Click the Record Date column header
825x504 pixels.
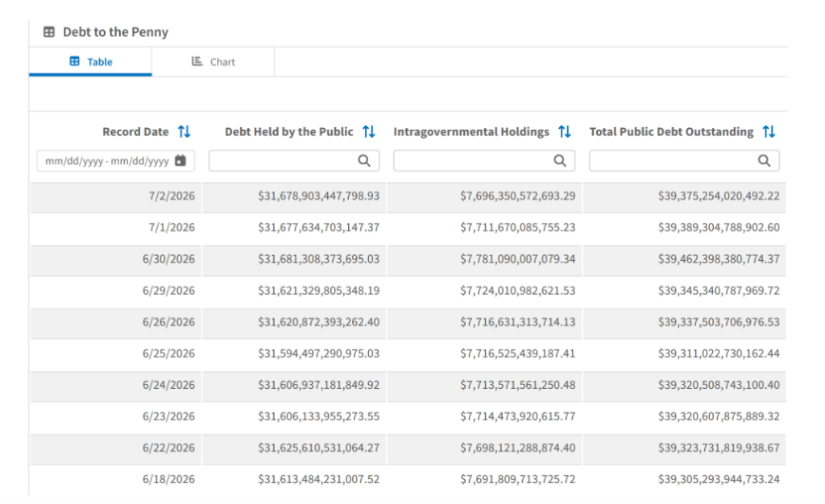135,132
